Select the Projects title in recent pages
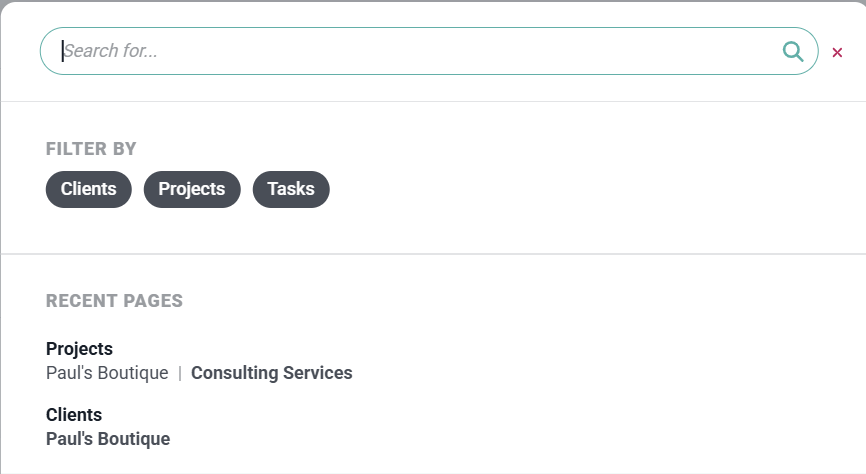 tap(79, 349)
